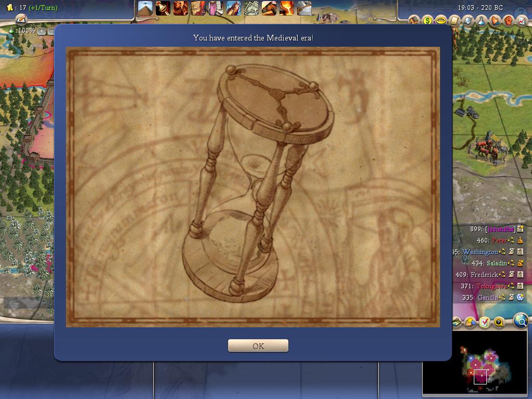This screenshot has width=532, height=399.
Task: Click the pink dye and books icon
Action: point(216,8)
